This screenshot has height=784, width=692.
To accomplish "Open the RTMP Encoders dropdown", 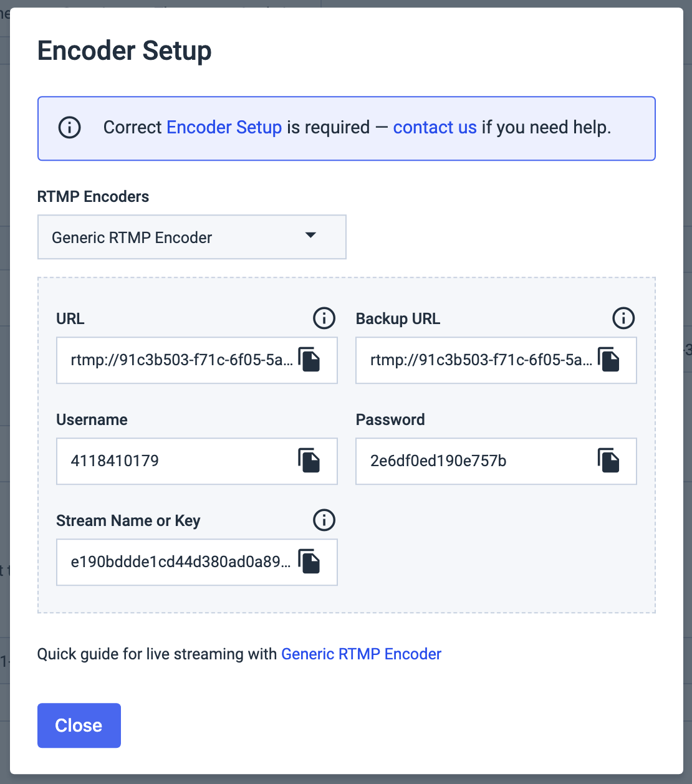I will pos(191,237).
